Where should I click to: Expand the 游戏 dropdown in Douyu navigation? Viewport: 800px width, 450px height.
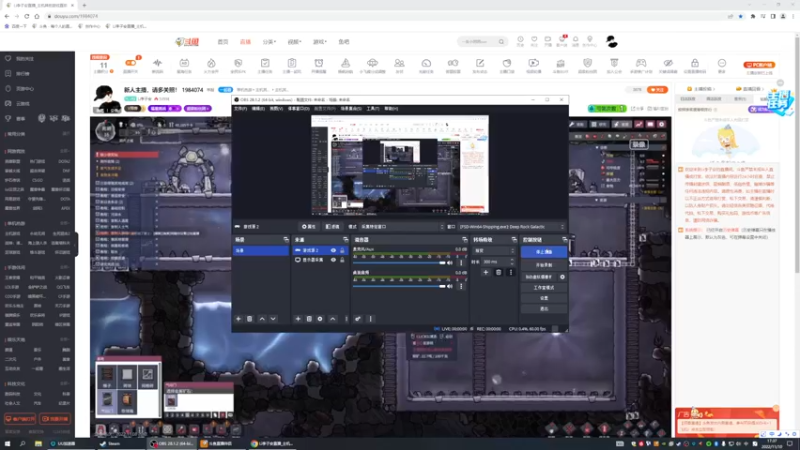tap(319, 42)
